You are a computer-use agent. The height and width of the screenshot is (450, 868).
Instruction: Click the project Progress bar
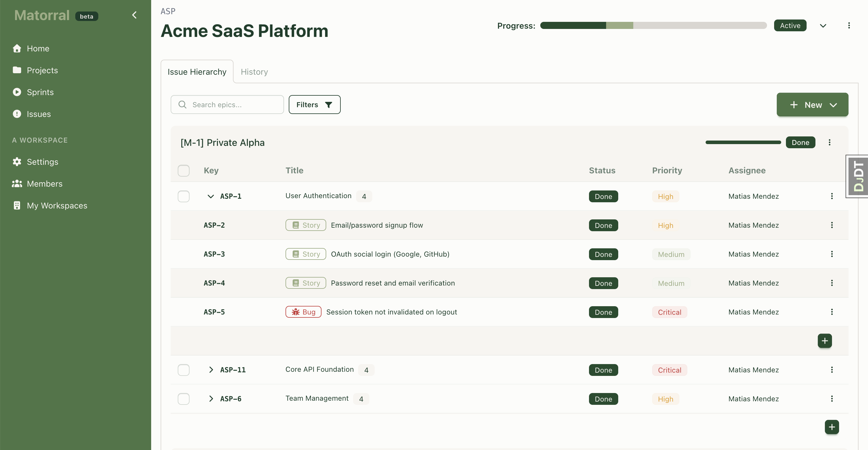point(653,26)
